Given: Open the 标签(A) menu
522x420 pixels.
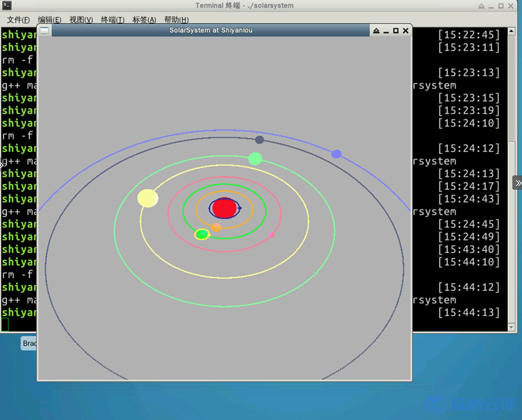Looking at the screenshot, I should click(144, 20).
